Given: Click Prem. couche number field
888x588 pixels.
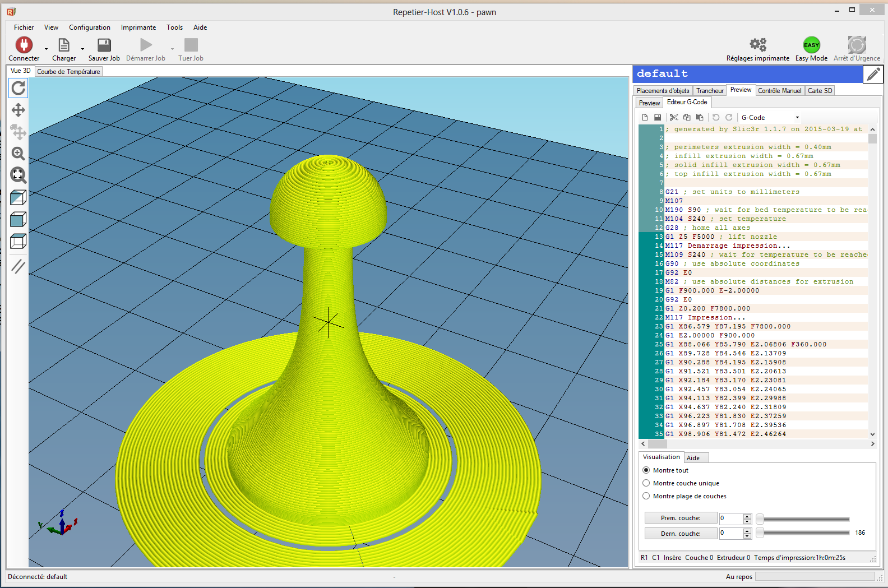Looking at the screenshot, I should [731, 518].
